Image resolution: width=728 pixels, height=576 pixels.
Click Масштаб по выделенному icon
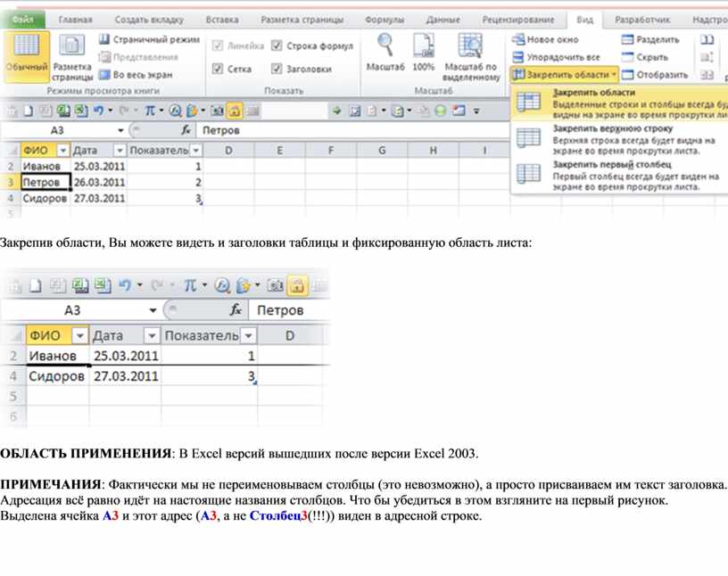click(470, 56)
